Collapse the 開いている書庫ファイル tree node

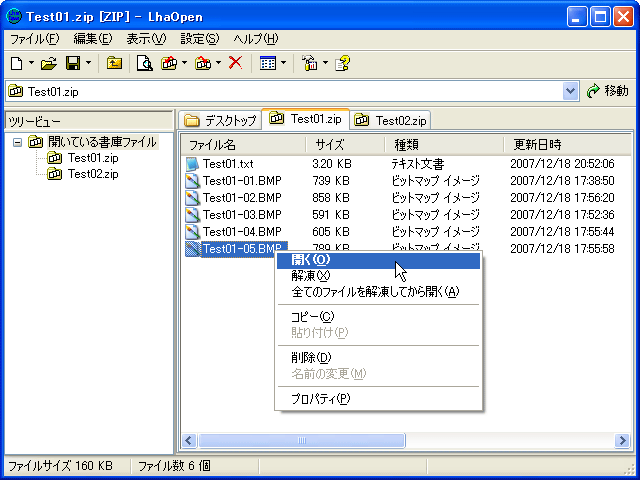point(17,142)
